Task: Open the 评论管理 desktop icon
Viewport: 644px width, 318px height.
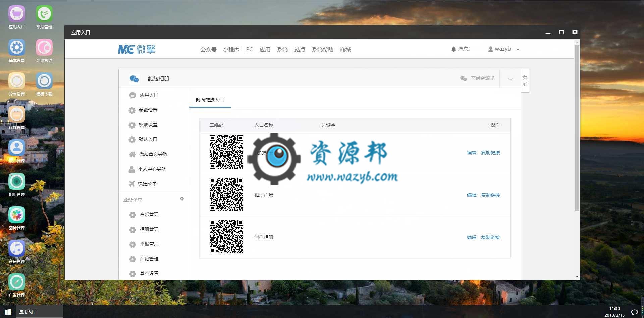Action: pyautogui.click(x=44, y=51)
